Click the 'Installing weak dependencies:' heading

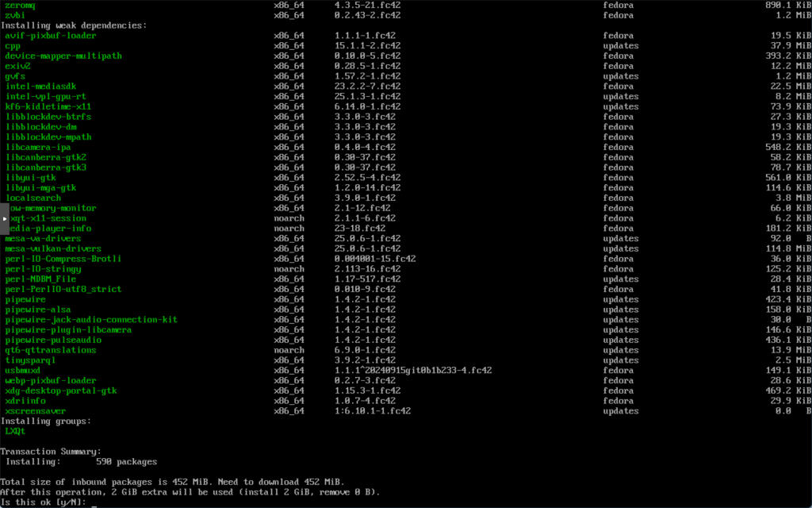click(x=74, y=25)
